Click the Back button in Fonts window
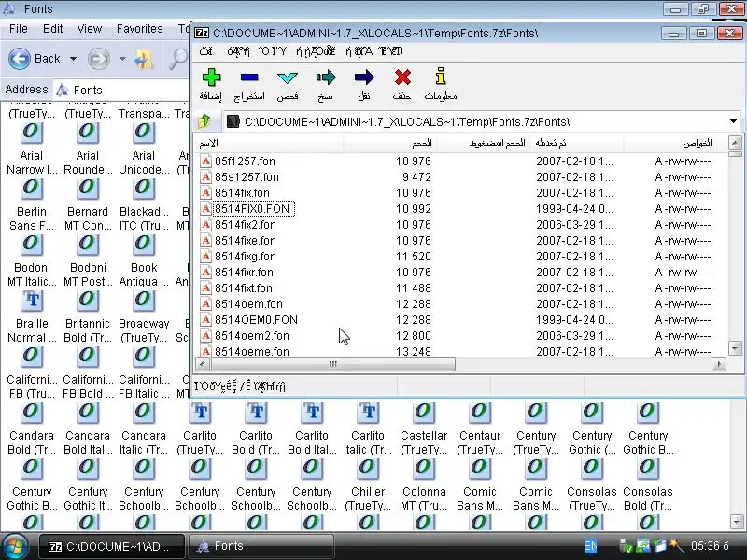The image size is (747, 560). [34, 59]
